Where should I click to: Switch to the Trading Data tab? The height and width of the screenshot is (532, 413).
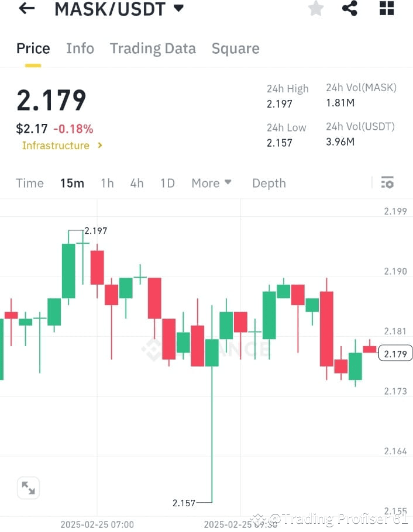pos(153,48)
